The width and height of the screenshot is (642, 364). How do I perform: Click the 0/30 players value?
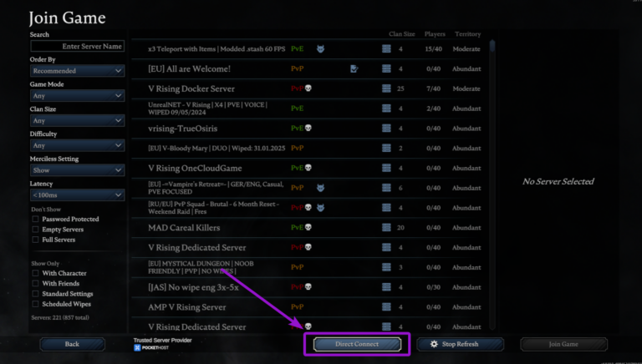(433, 287)
